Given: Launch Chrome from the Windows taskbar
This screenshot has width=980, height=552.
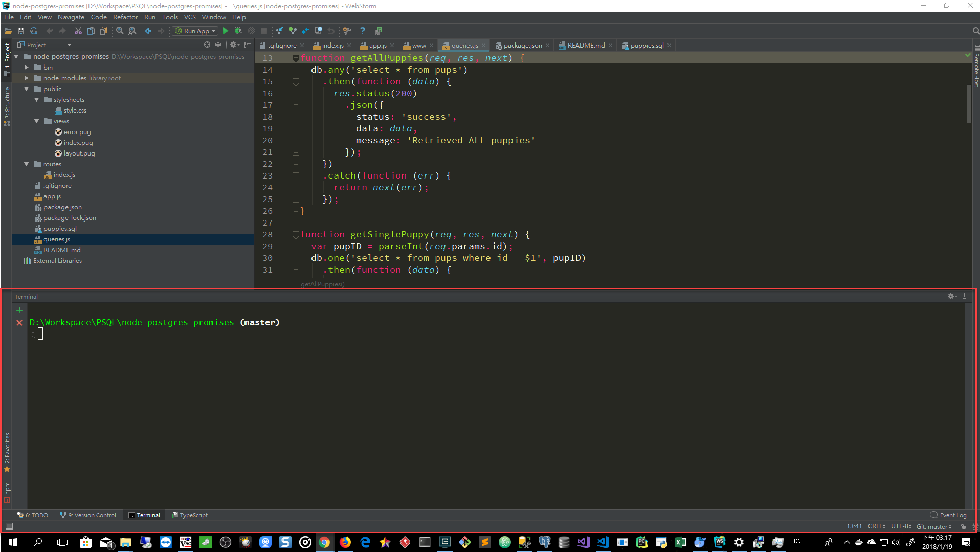Looking at the screenshot, I should (x=325, y=542).
